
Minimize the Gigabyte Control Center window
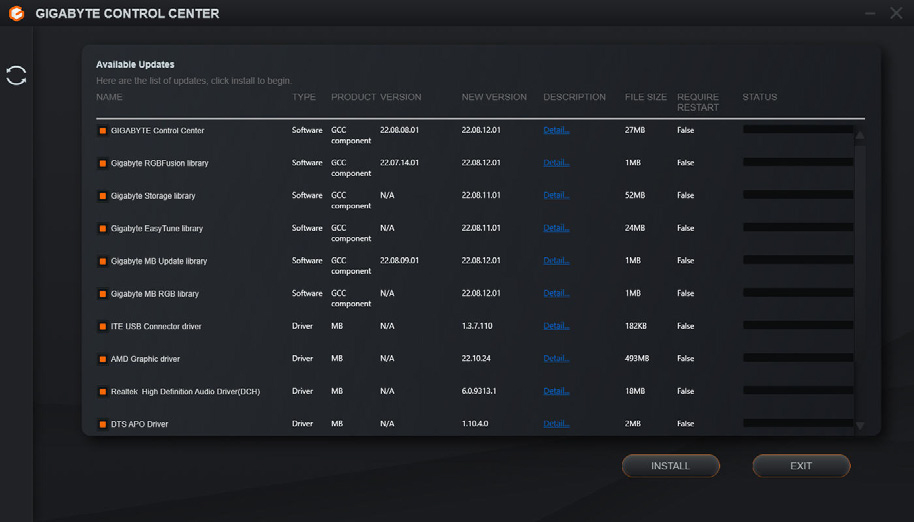[869, 14]
